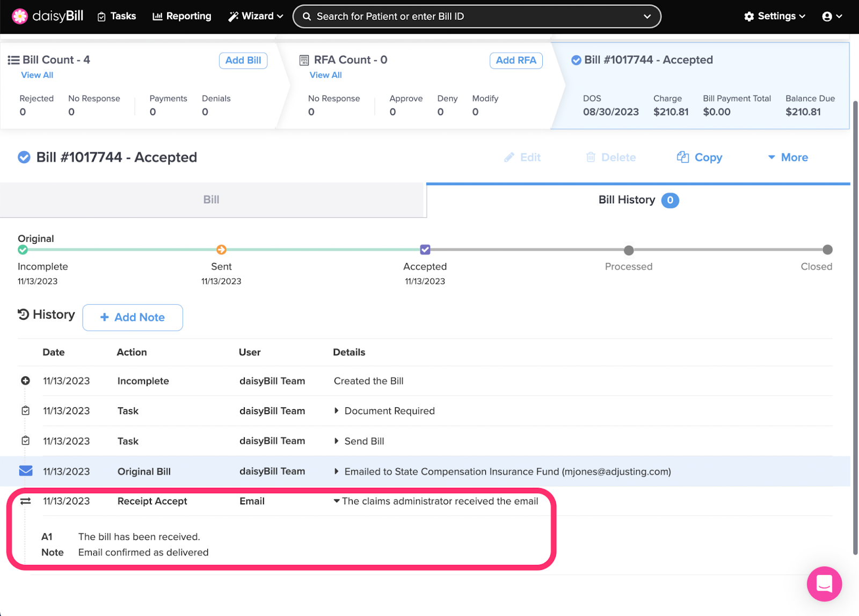Click the Original Bill action cell
Screen dimensions: 859x616
coord(144,472)
